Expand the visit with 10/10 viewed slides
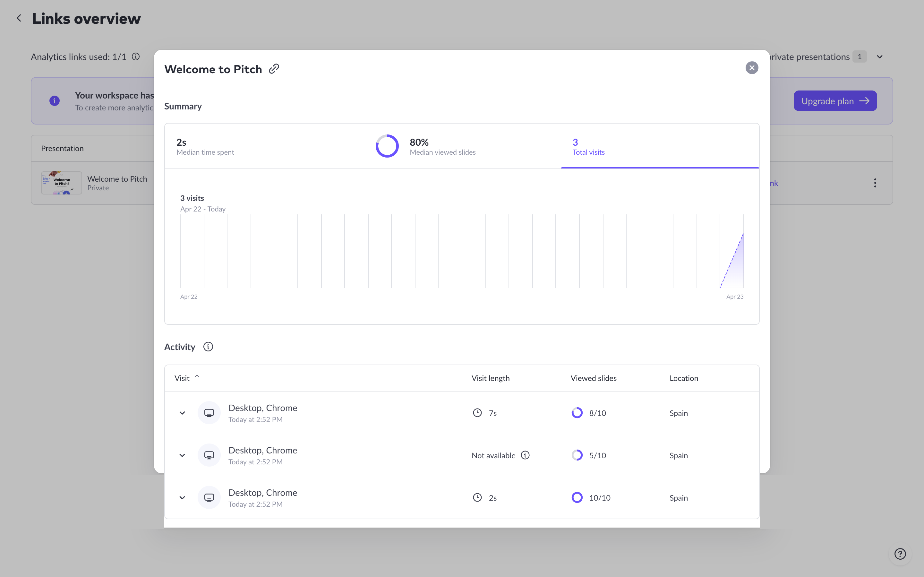The height and width of the screenshot is (577, 924). tap(182, 498)
